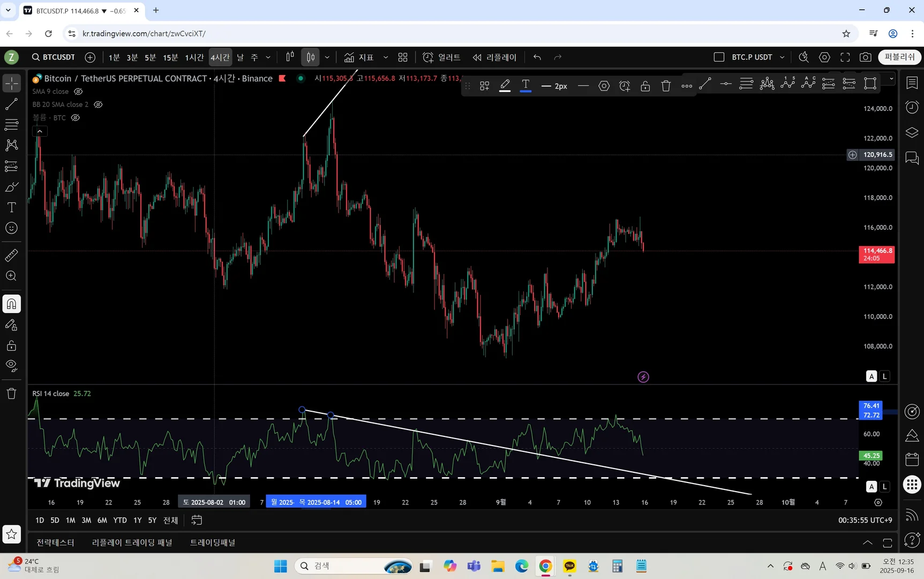This screenshot has height=579, width=924.
Task: Open the alerts clock panel icon
Action: [912, 107]
